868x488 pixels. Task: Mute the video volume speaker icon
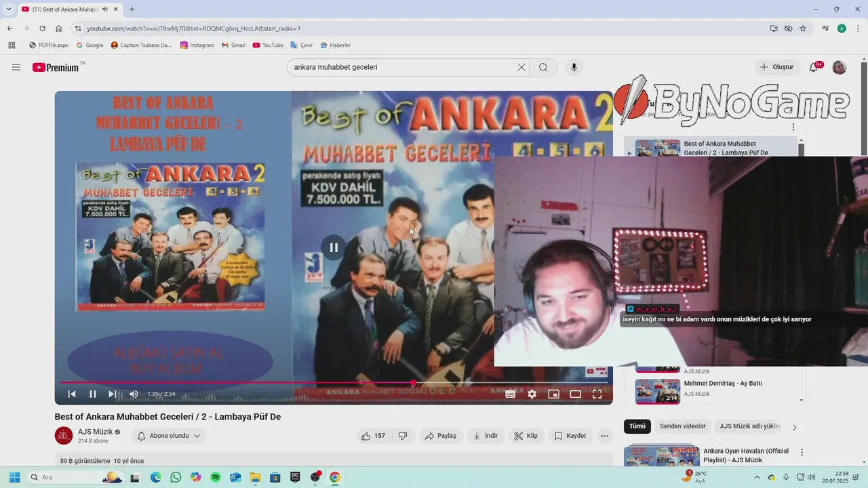(x=134, y=394)
